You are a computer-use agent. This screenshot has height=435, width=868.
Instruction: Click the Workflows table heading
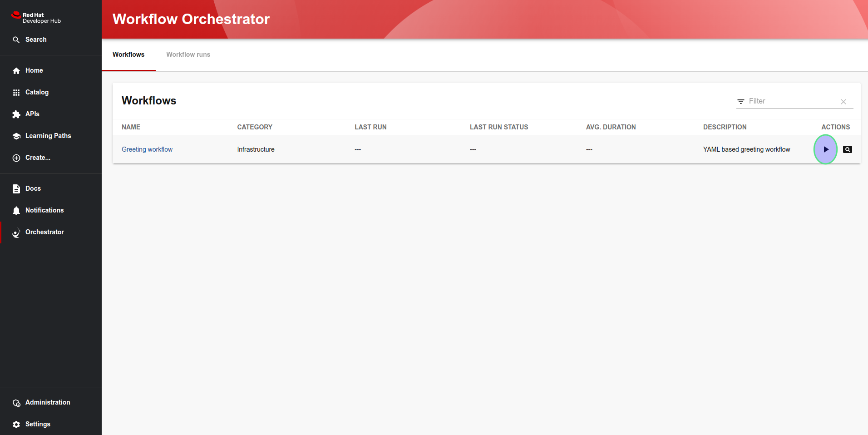click(149, 101)
